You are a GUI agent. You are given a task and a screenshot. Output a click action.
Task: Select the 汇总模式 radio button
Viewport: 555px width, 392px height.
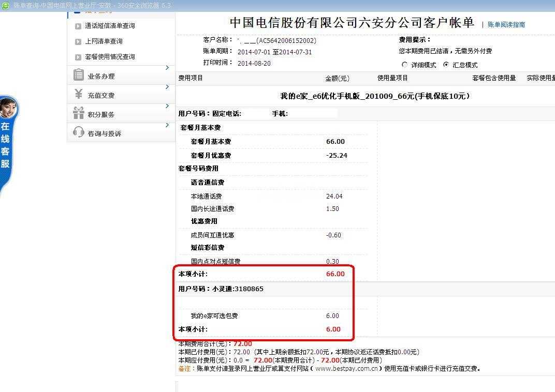coord(446,65)
